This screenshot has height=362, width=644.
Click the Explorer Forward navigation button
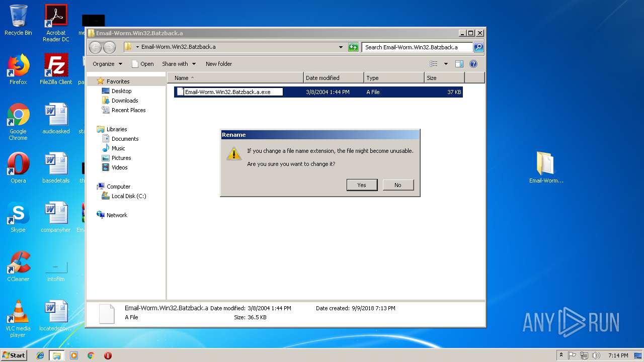click(109, 47)
